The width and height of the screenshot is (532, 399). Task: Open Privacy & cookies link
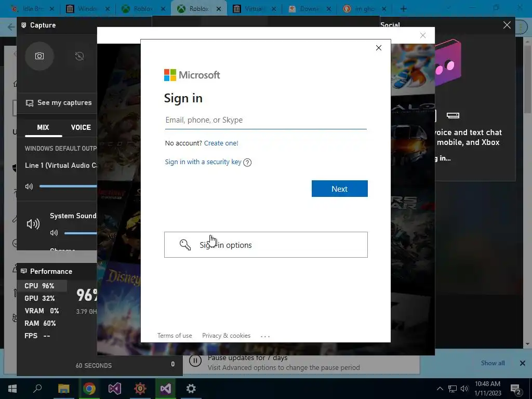227,336
